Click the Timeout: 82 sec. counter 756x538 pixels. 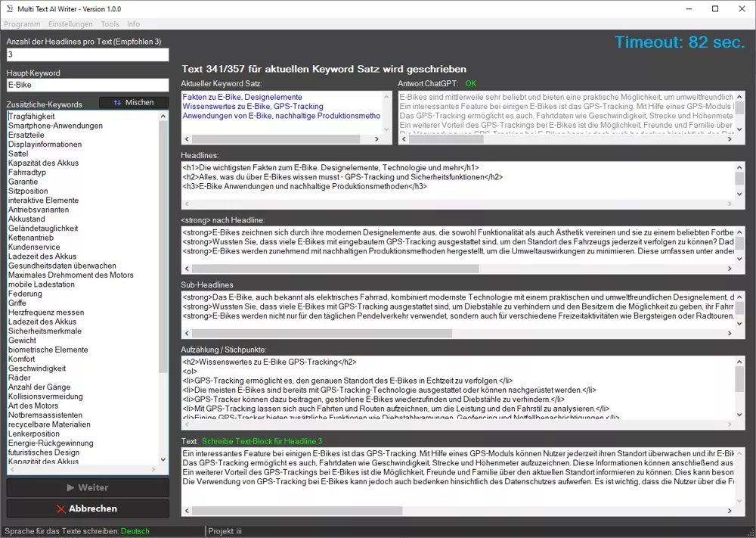tap(680, 42)
